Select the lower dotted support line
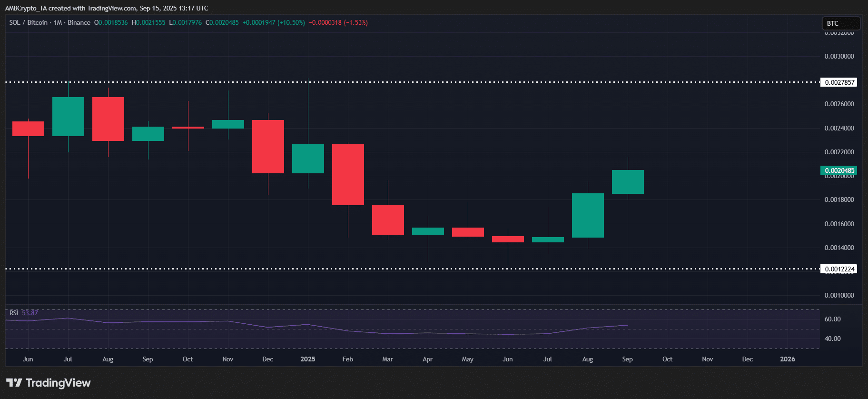Image resolution: width=868 pixels, height=399 pixels. (x=412, y=269)
